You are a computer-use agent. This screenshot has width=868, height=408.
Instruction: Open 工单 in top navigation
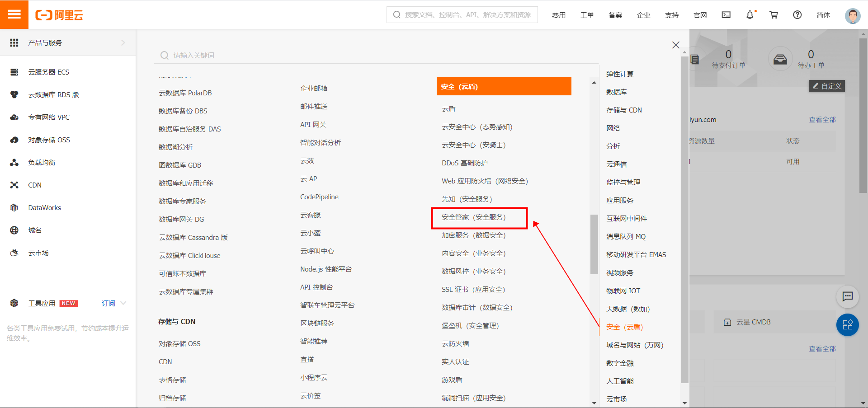click(587, 15)
